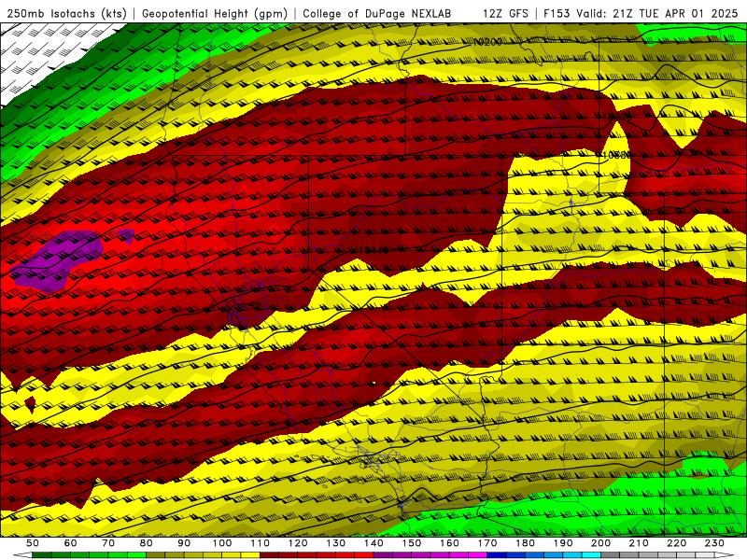The width and height of the screenshot is (747, 560).
Task: Click the 'College of DuPage NEXLAB' credit
Action: pyautogui.click(x=377, y=14)
